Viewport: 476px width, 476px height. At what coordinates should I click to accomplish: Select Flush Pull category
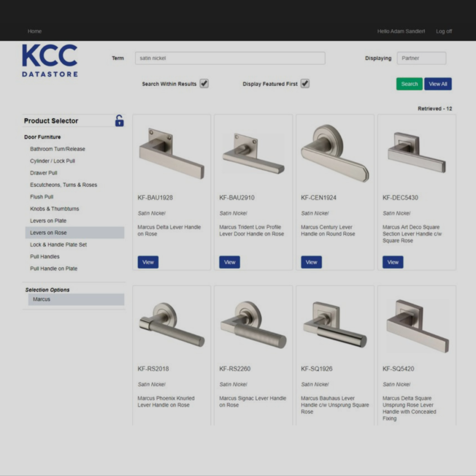(41, 197)
